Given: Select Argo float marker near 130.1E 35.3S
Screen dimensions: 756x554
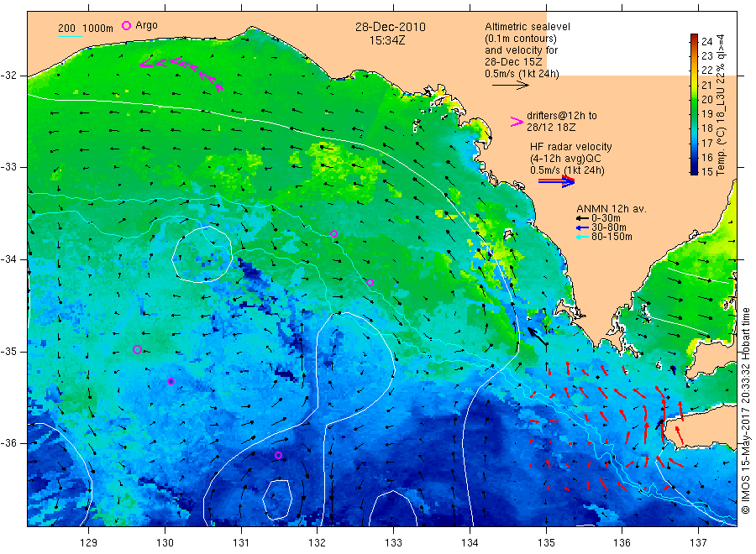Looking at the screenshot, I should [171, 382].
